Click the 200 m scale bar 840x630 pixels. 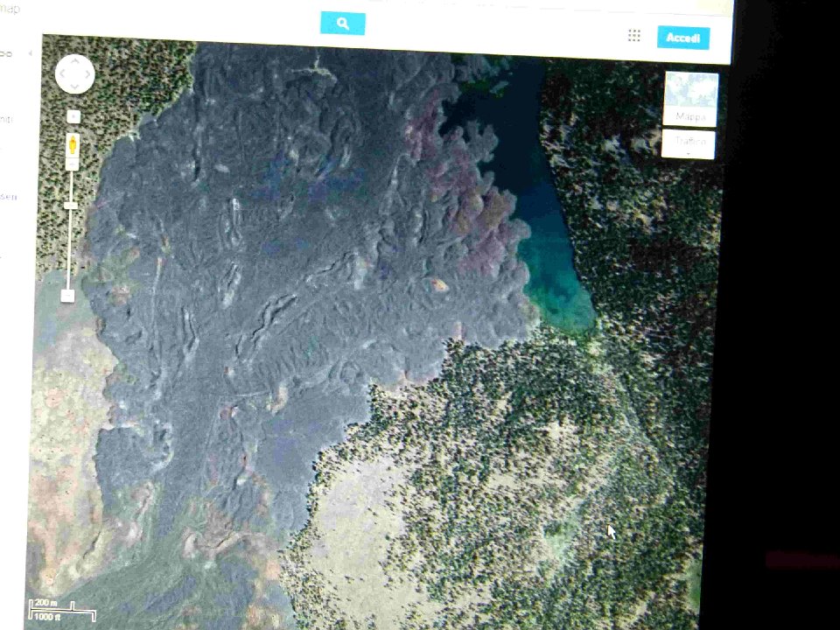click(x=62, y=610)
